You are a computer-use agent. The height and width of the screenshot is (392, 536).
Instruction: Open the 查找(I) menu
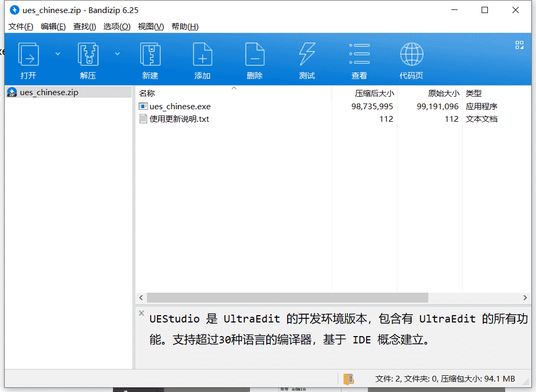click(84, 27)
